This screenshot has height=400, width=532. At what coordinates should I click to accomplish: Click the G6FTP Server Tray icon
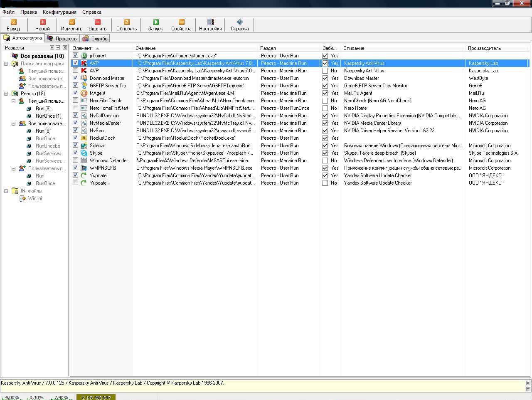coord(84,86)
